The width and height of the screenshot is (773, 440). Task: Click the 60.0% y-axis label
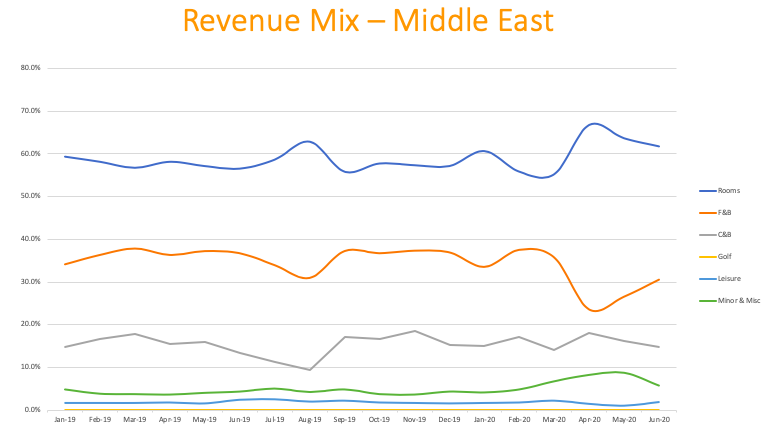pos(31,154)
